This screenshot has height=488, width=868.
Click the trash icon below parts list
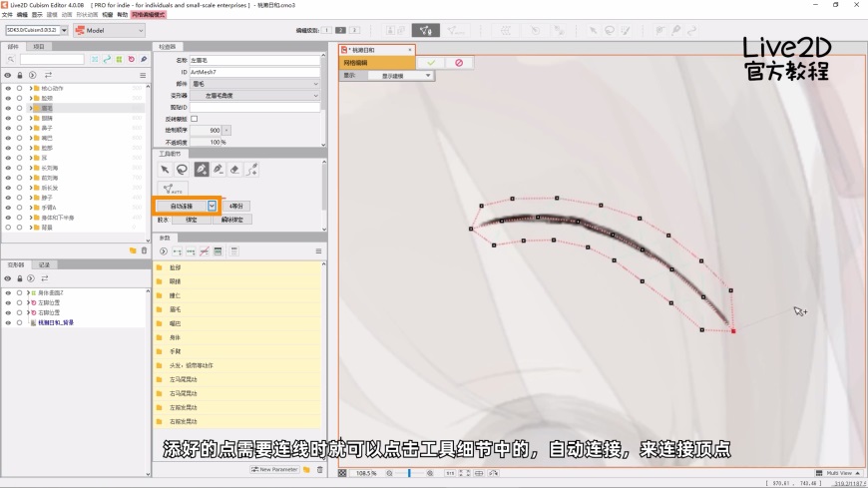[x=144, y=250]
